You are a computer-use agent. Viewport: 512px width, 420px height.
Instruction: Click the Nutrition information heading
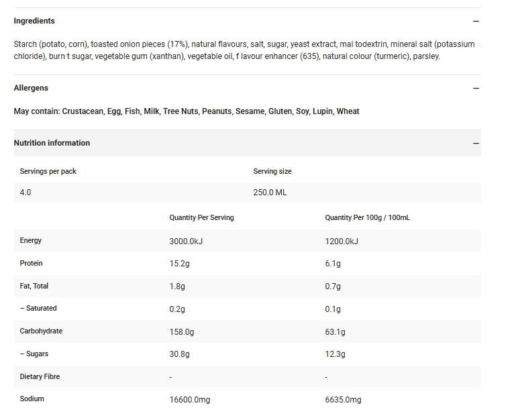click(52, 143)
